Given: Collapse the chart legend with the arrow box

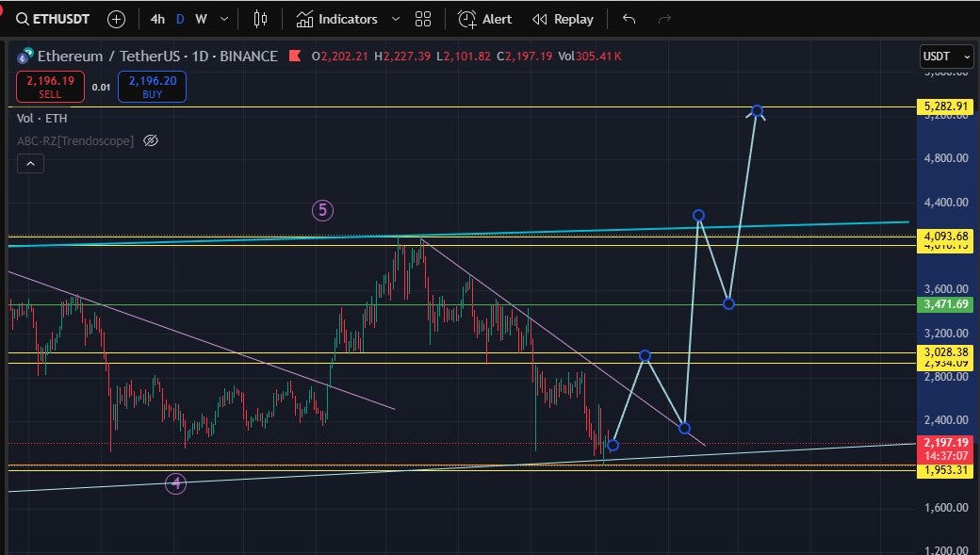Looking at the screenshot, I should click(x=29, y=163).
